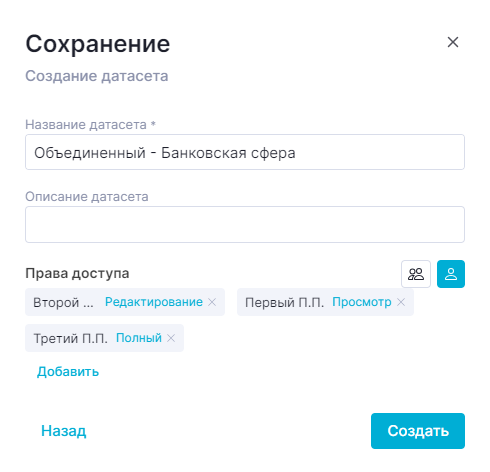Viewport: 490px width, 472px height.
Task: Open Просмотр permission dropdown
Action: (362, 302)
